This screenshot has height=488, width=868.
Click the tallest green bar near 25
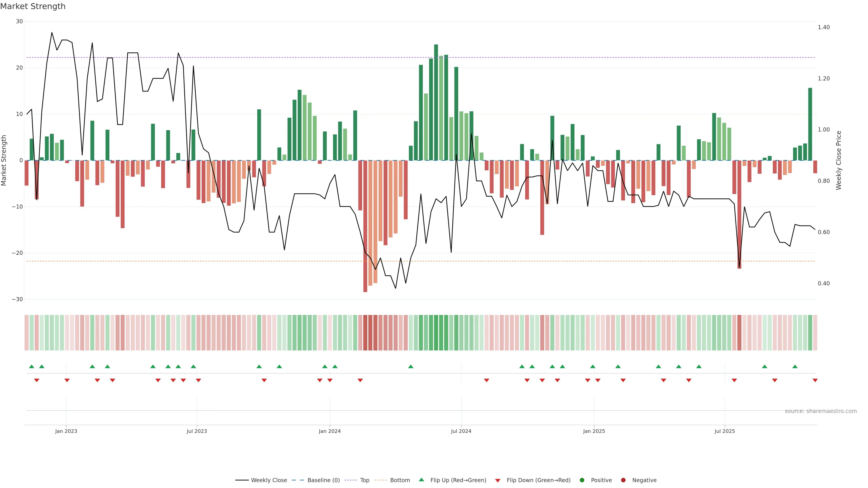click(436, 101)
